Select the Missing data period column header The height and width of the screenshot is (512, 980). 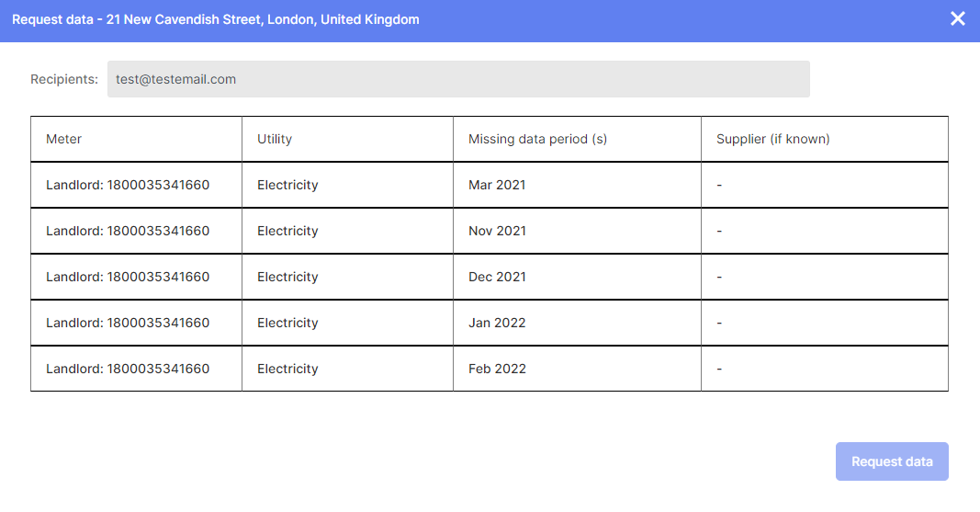pyautogui.click(x=537, y=139)
